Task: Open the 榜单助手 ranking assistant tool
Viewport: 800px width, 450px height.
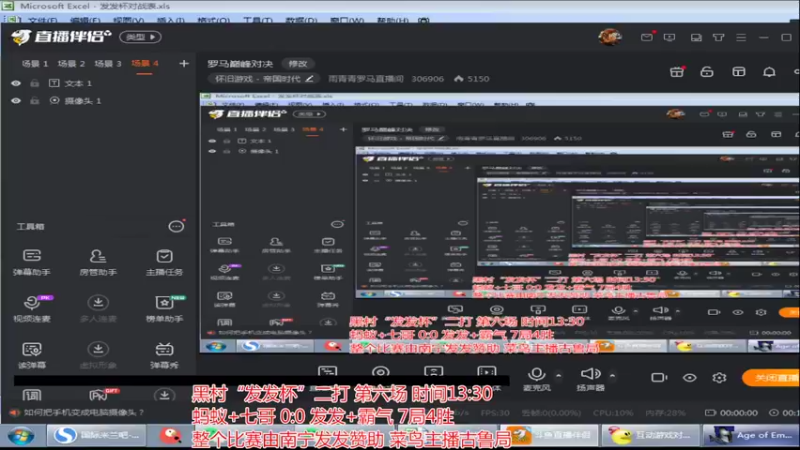Action: [164, 309]
